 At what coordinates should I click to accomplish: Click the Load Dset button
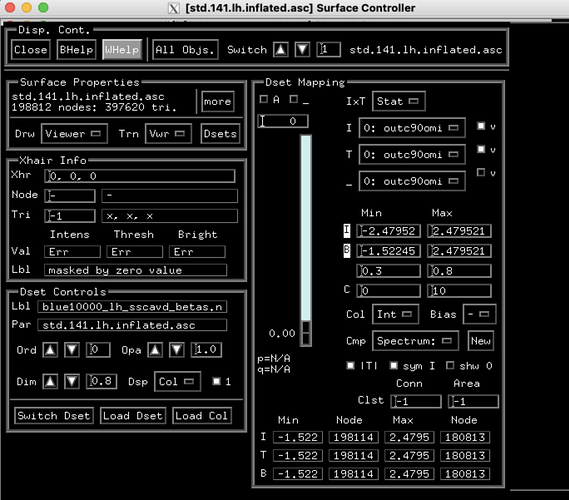click(132, 415)
